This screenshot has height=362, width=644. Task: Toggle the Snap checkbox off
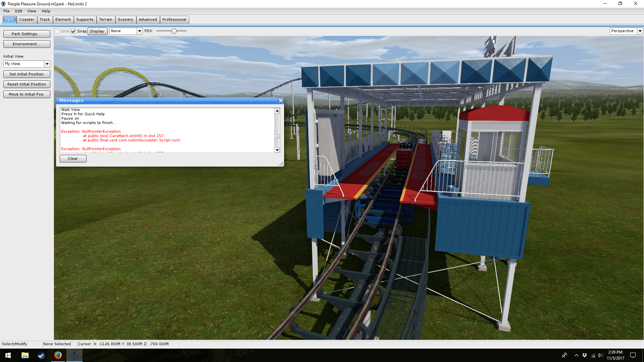73,31
